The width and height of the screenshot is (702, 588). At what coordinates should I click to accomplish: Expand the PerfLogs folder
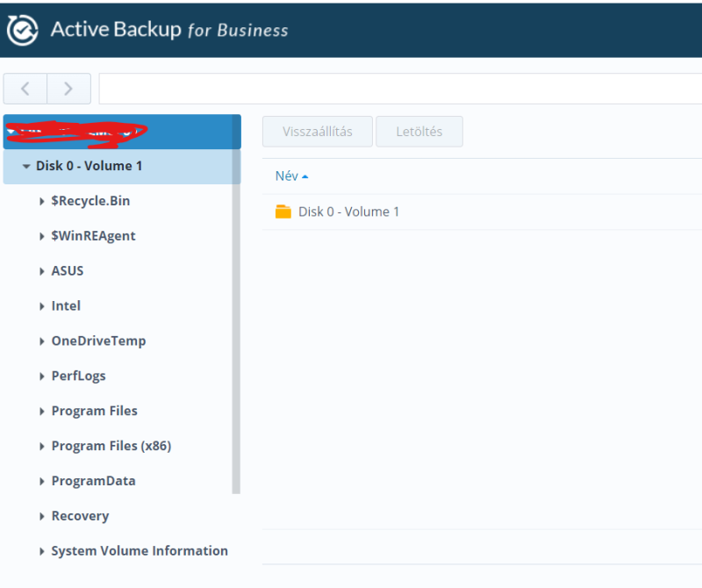point(41,376)
